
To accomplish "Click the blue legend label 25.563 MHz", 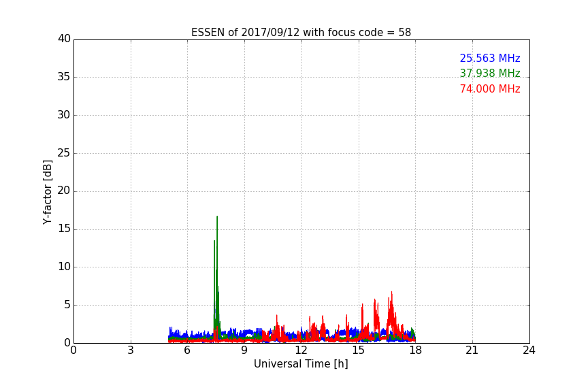I will (490, 58).
